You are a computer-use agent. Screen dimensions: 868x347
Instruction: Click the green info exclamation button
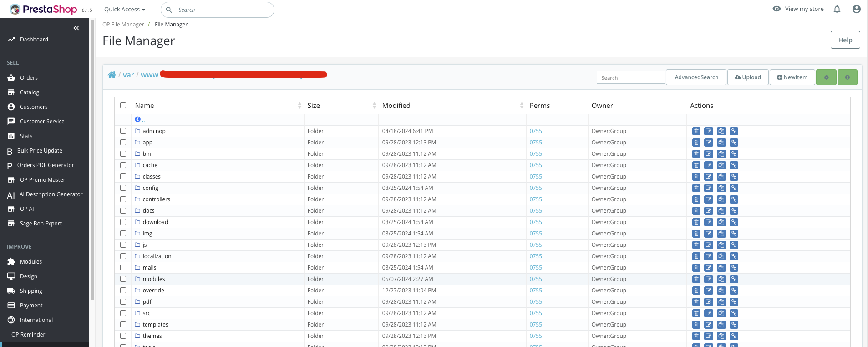[x=847, y=77]
